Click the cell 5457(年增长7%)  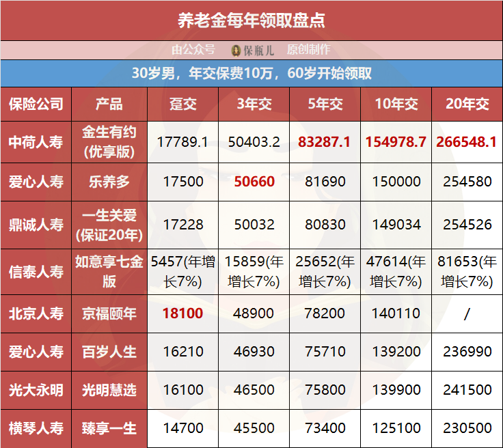(183, 272)
